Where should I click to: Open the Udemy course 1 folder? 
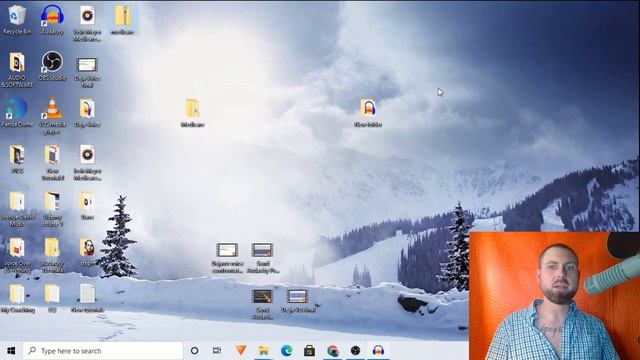[52, 209]
